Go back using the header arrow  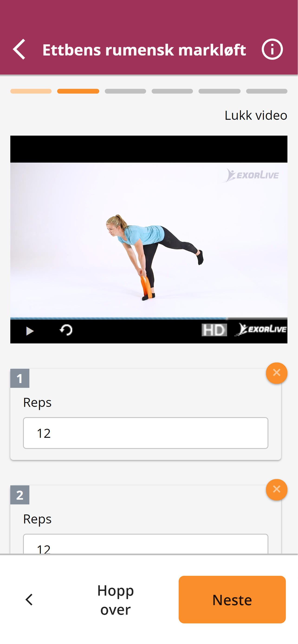click(x=19, y=49)
